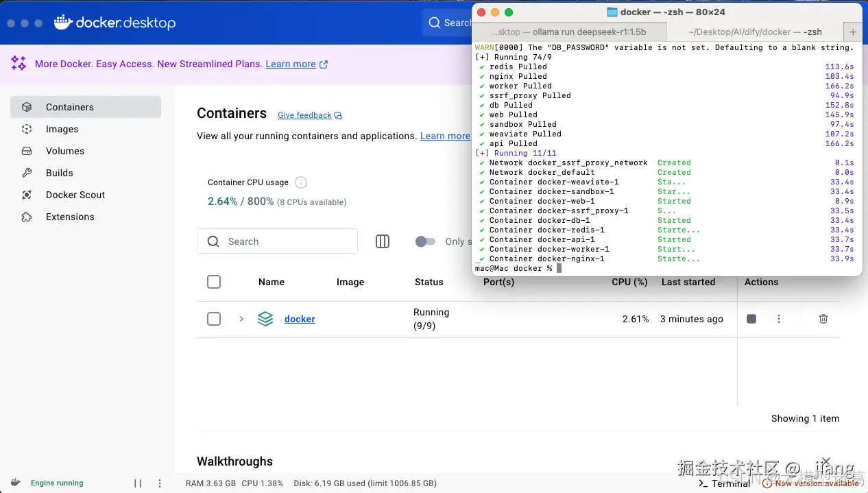The width and height of the screenshot is (868, 493).
Task: Click Learn more about streamlined plans
Action: click(x=289, y=64)
